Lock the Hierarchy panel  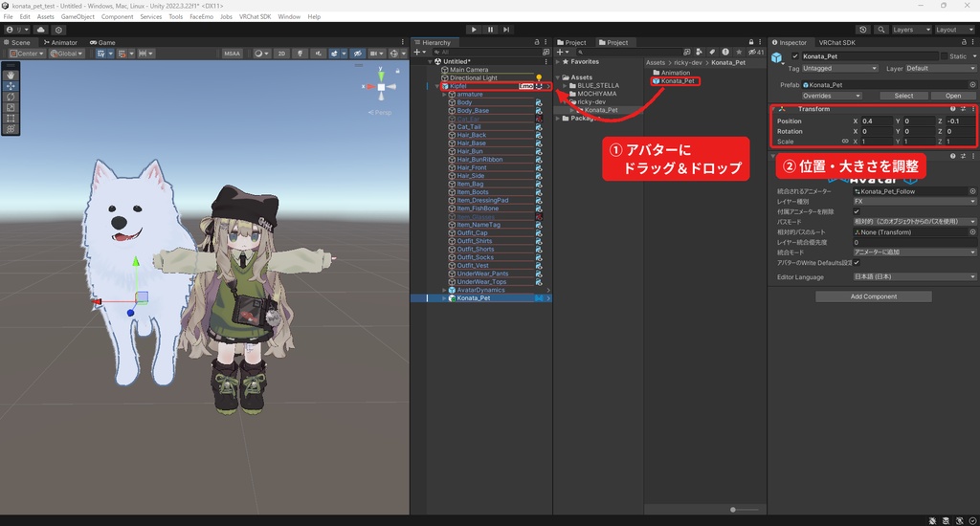[x=536, y=42]
